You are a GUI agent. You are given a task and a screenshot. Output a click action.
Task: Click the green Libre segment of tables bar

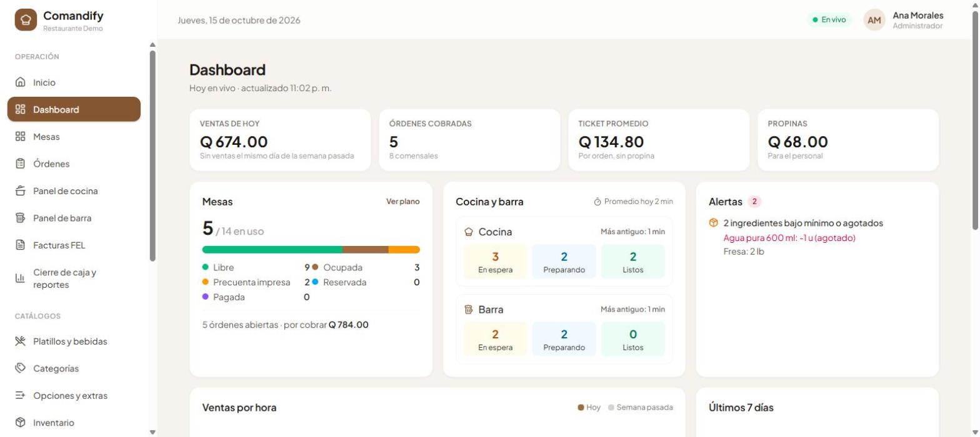pyautogui.click(x=272, y=250)
